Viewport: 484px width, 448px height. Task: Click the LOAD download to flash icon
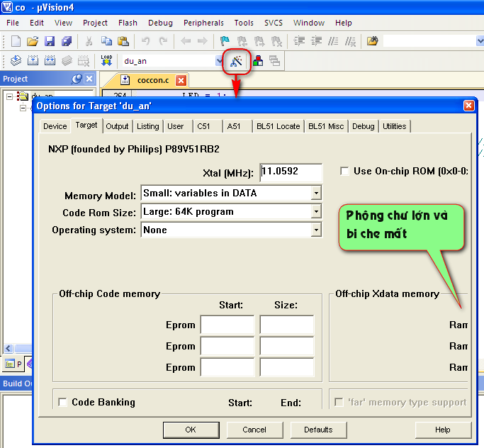(106, 60)
